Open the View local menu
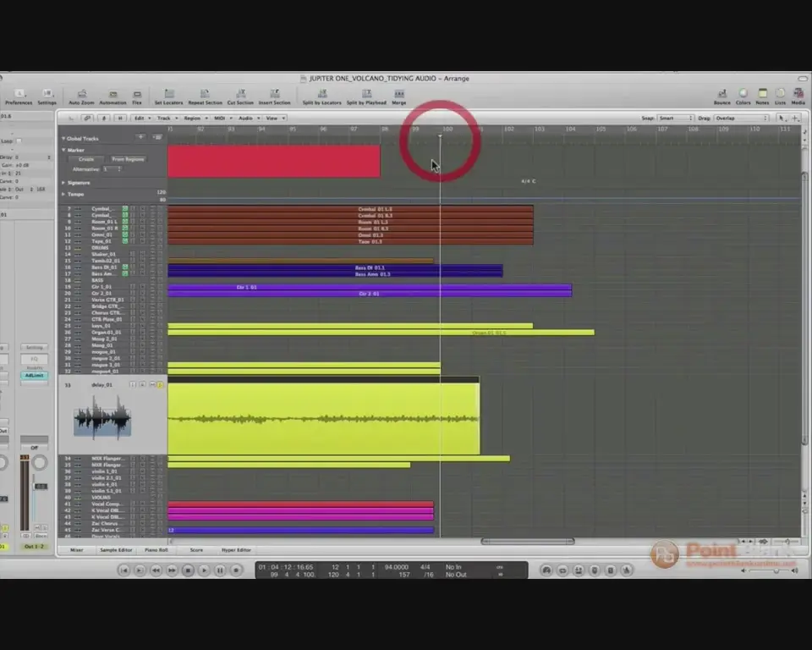The height and width of the screenshot is (650, 812). (275, 118)
